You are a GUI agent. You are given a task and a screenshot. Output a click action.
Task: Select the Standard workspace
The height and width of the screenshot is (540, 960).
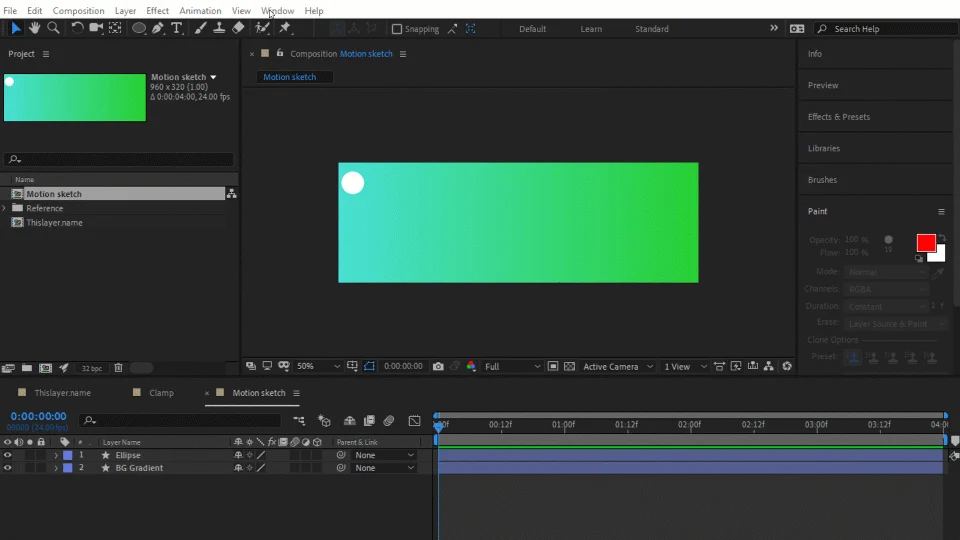pyautogui.click(x=651, y=29)
